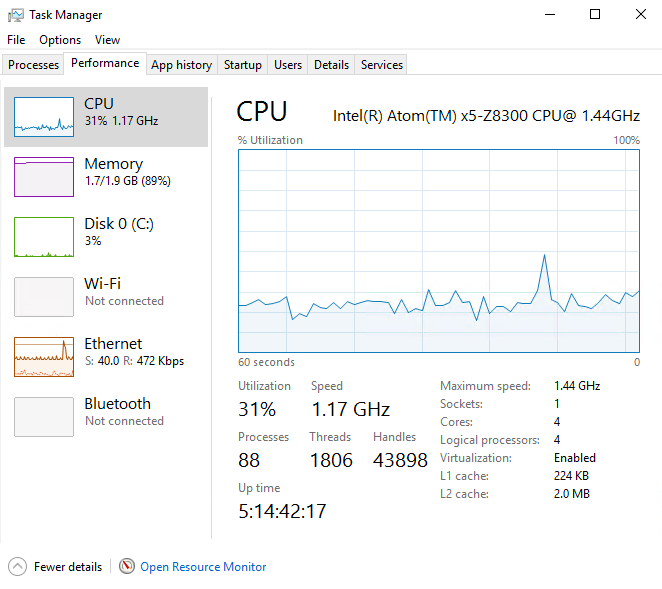Viewport: 662px width, 589px height.
Task: Switch to the Processes tab
Action: click(33, 65)
